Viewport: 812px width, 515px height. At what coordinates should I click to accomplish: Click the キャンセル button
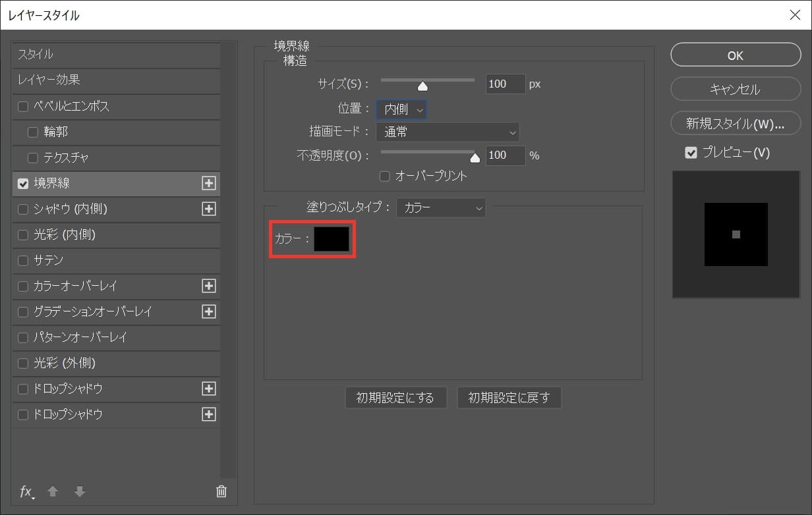tap(736, 90)
